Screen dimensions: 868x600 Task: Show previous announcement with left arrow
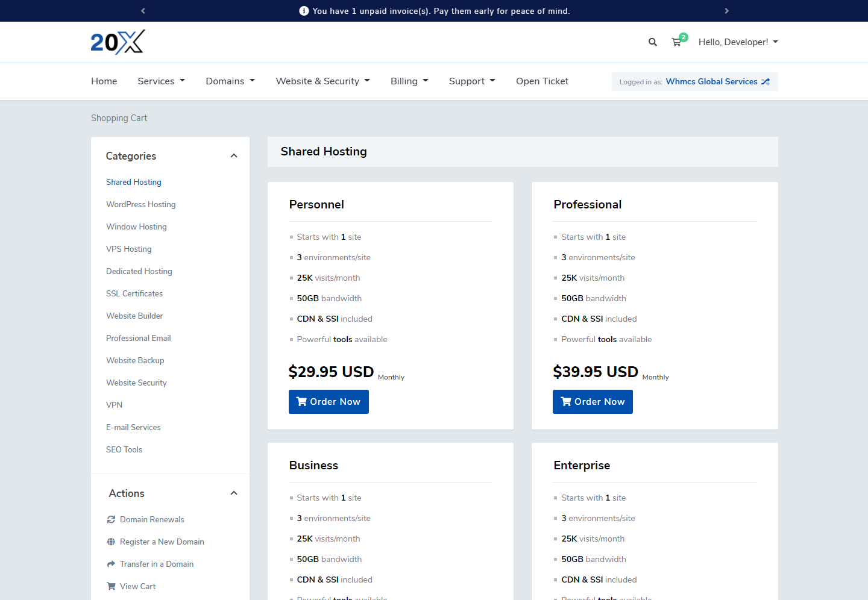tap(143, 11)
